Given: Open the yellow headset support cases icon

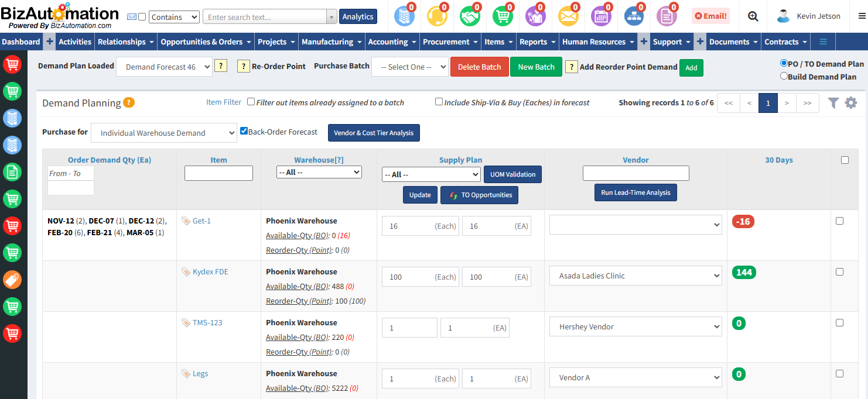Looking at the screenshot, I should (x=436, y=16).
